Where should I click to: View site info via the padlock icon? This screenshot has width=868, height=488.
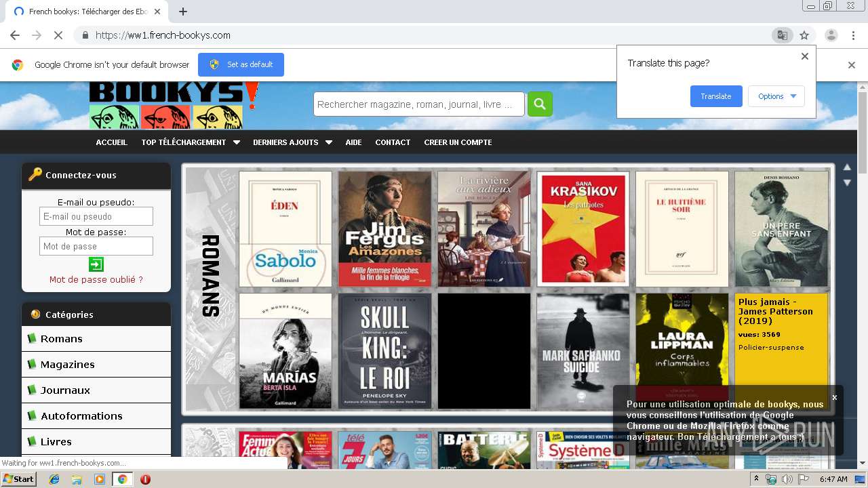(x=85, y=35)
